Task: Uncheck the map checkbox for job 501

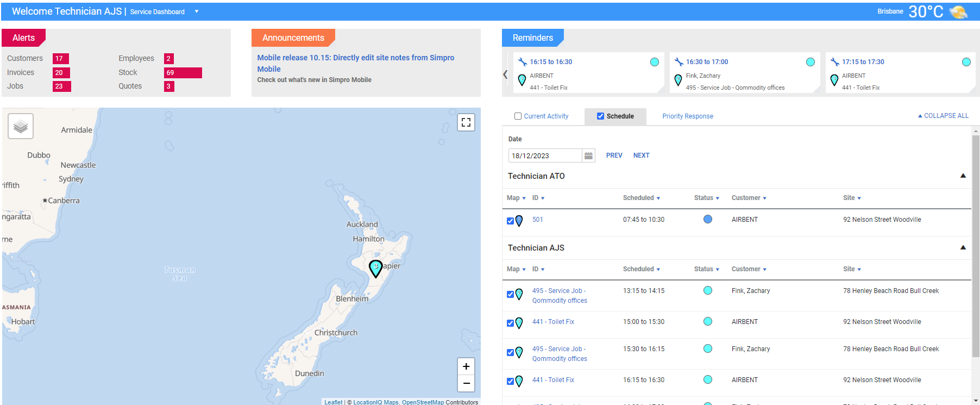Action: (510, 221)
